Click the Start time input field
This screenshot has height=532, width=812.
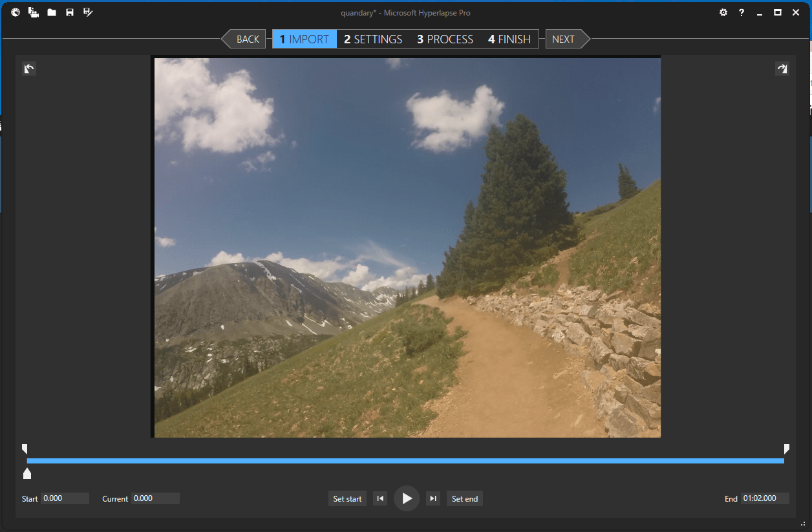(x=65, y=498)
